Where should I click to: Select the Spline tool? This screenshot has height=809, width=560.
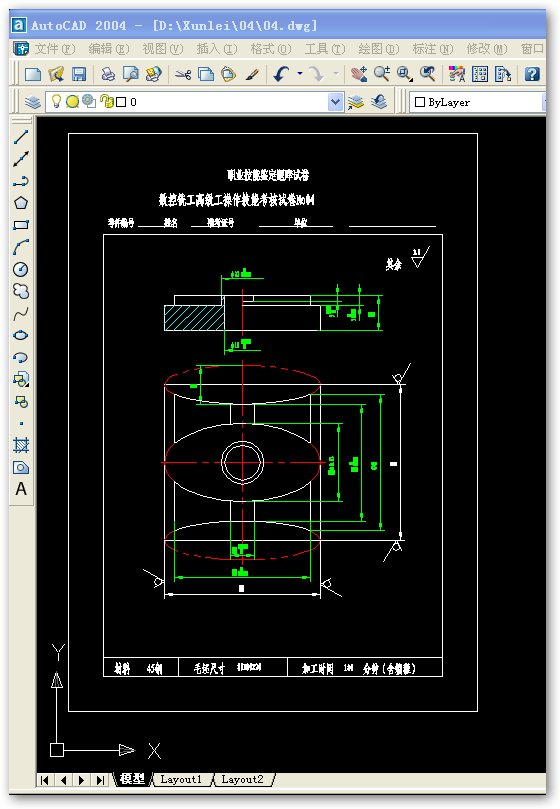[21, 313]
